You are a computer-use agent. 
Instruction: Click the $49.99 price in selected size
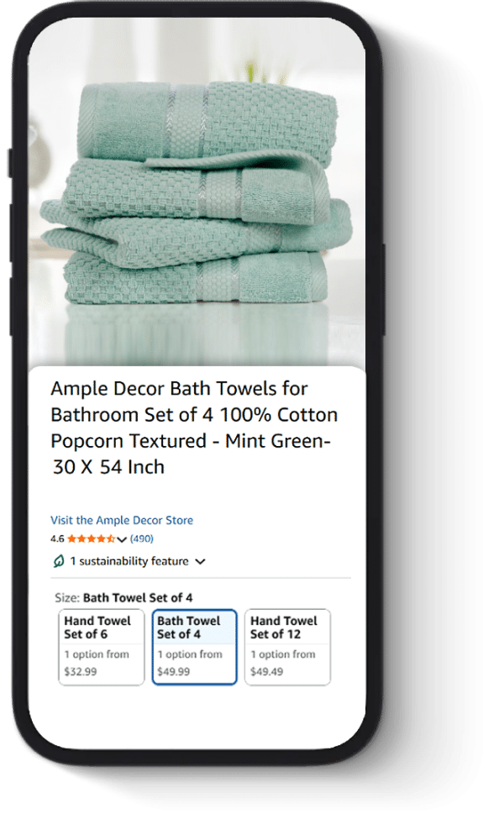[174, 671]
